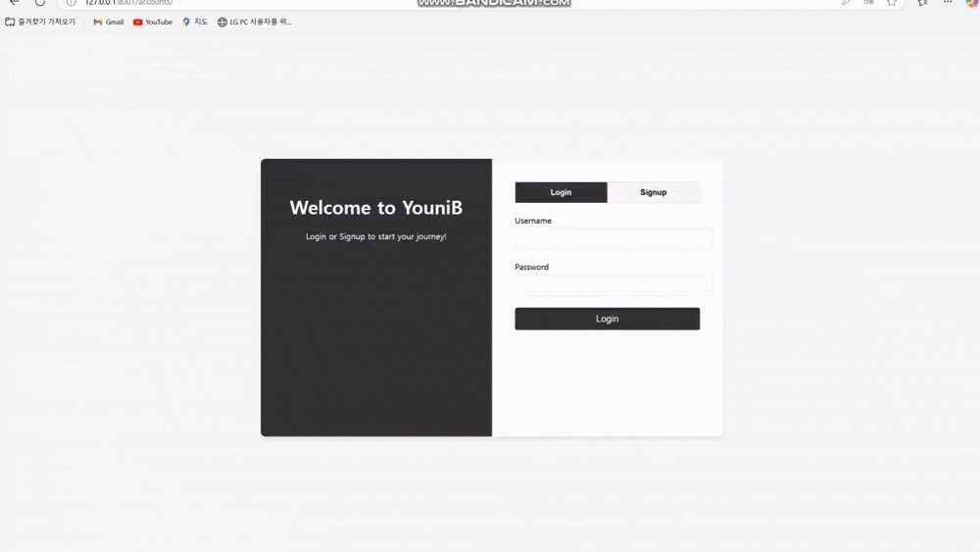Click the 127.0.0.1 address bar URL
The width and height of the screenshot is (980, 552).
[x=128, y=3]
